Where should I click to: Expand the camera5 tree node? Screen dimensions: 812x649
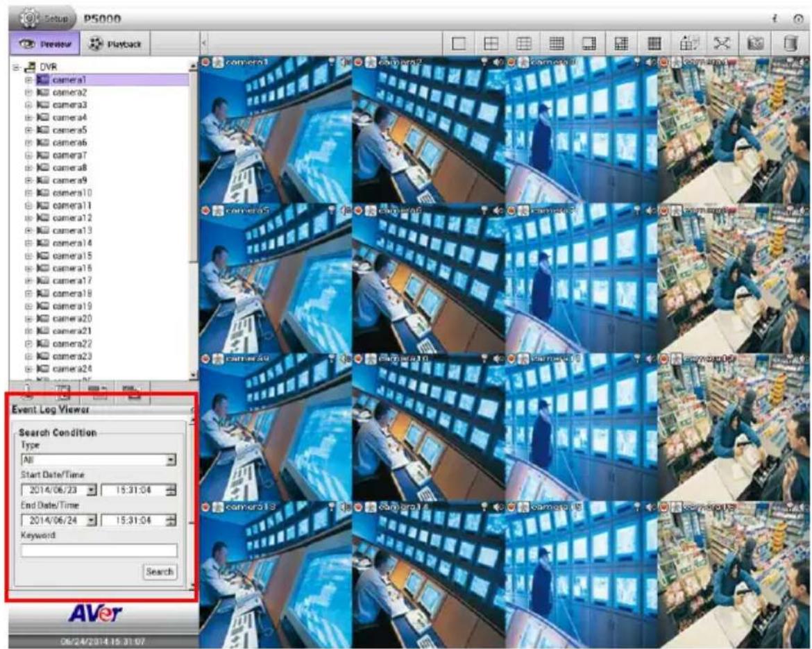(29, 130)
